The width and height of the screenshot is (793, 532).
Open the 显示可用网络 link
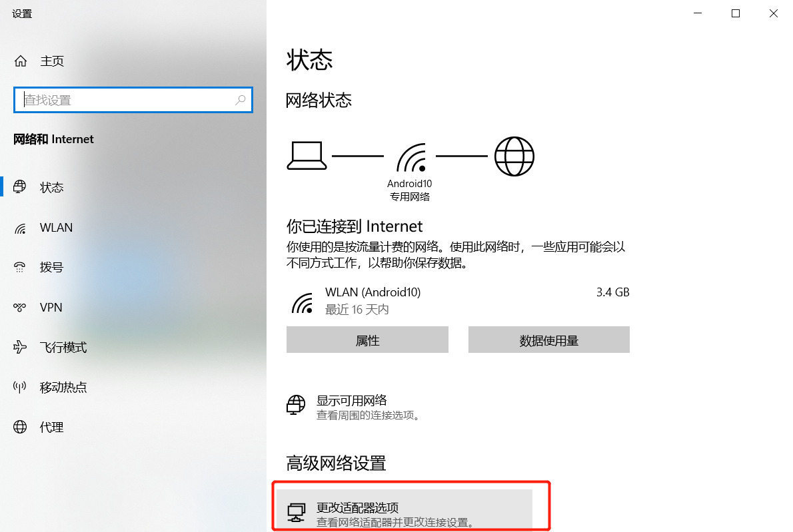point(351,401)
